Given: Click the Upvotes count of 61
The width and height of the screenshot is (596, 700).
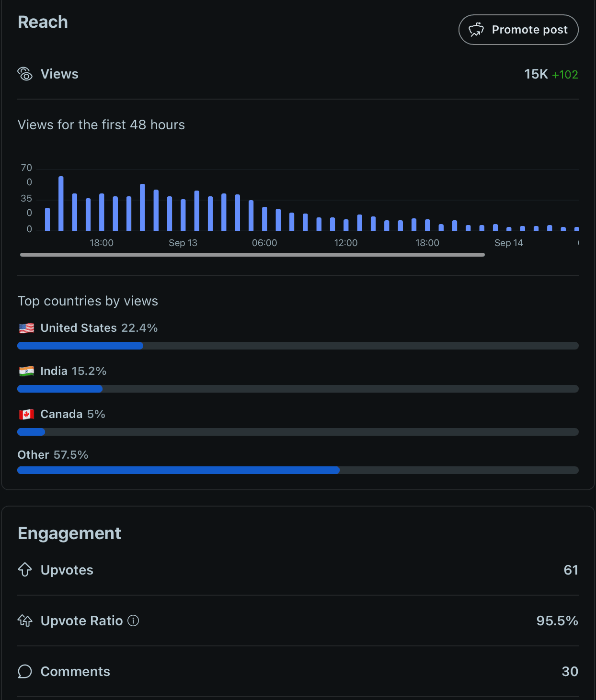Looking at the screenshot, I should 571,570.
